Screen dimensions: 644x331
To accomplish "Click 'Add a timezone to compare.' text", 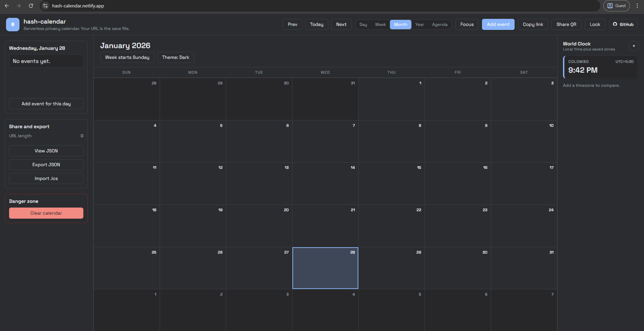I will [591, 85].
